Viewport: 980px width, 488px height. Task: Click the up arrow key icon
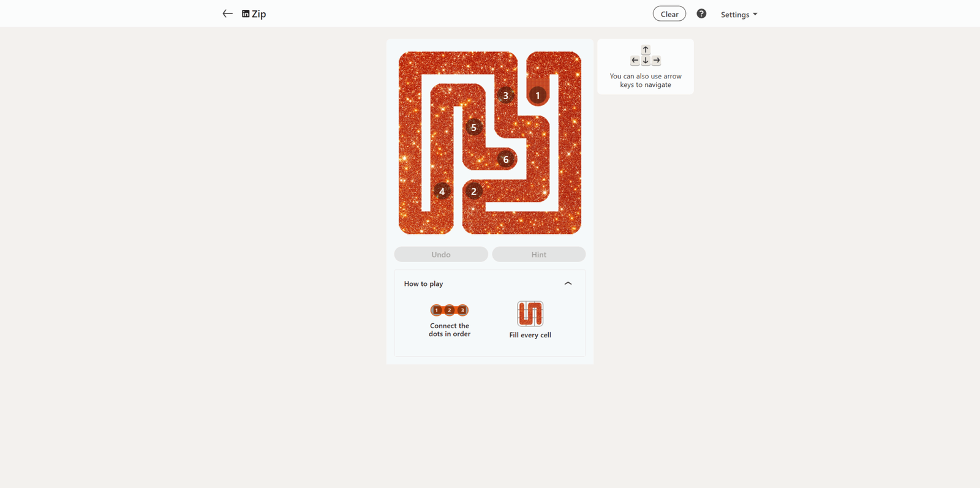click(646, 50)
